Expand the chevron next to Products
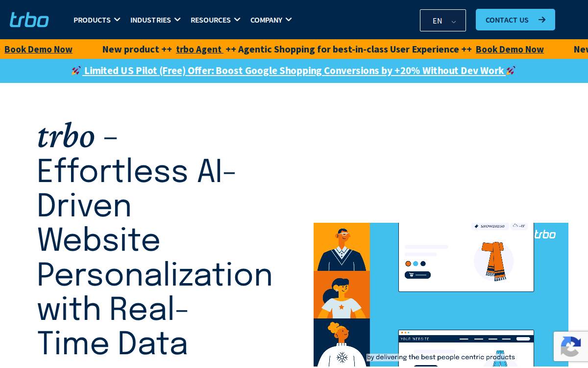The width and height of the screenshot is (588, 368). pos(117,20)
